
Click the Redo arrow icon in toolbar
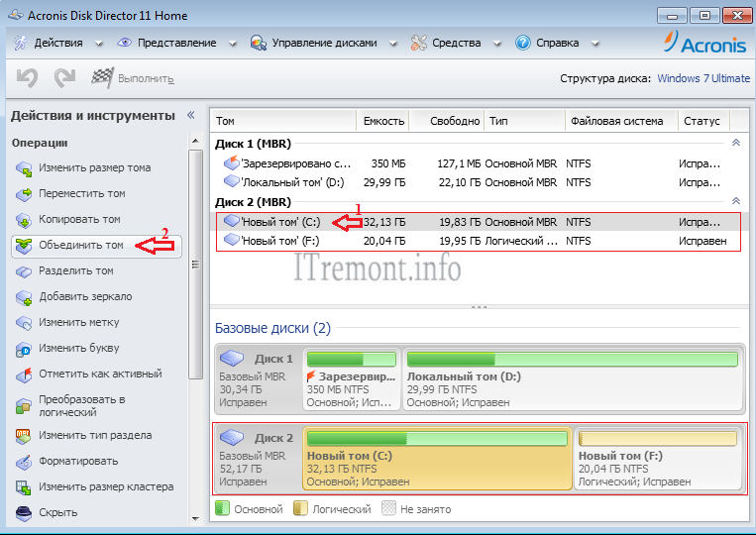tap(64, 78)
